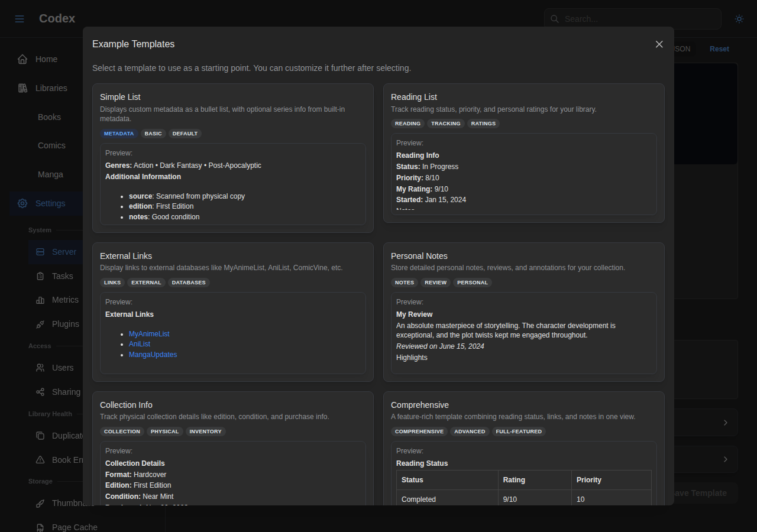Open the Metrics chart icon
Viewport: 757px width, 532px height.
pos(39,300)
